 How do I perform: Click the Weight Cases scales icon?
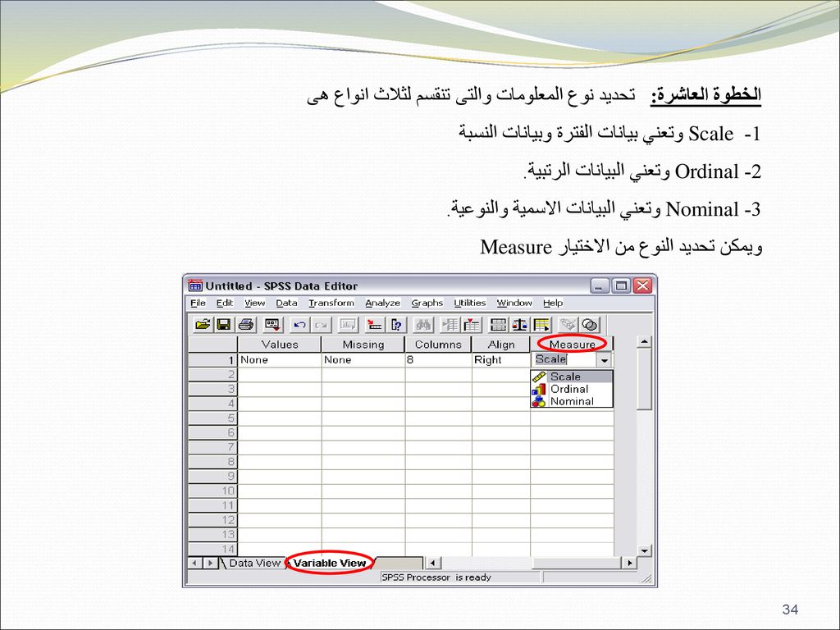519,325
